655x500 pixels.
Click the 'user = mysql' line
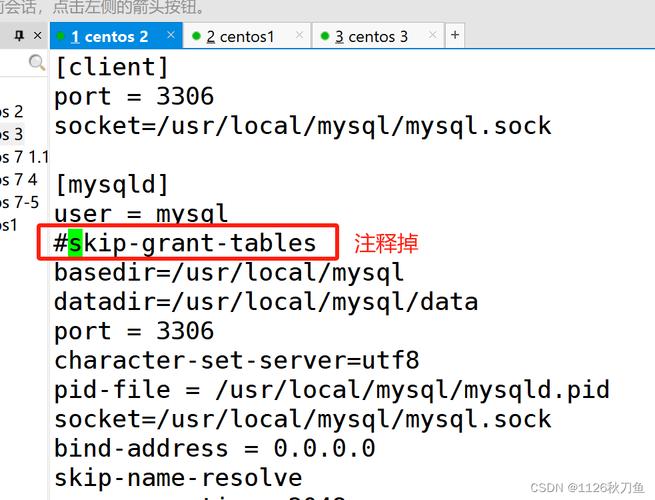[x=141, y=214]
